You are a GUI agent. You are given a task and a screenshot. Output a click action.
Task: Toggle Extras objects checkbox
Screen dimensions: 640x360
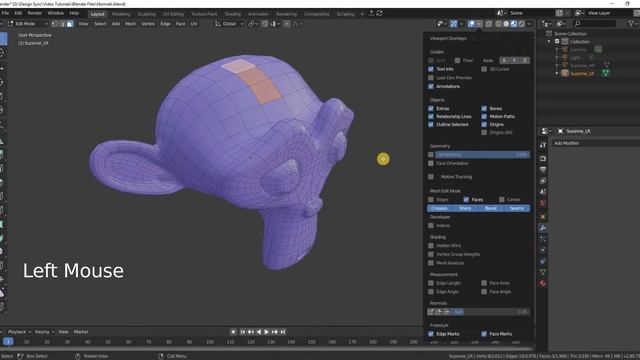tap(431, 109)
